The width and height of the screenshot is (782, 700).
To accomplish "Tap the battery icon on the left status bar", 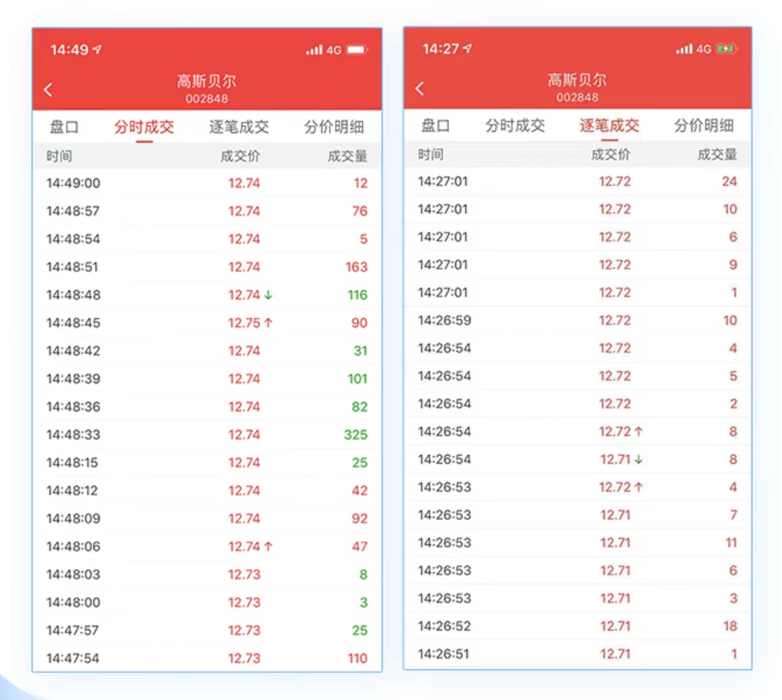I will click(357, 49).
